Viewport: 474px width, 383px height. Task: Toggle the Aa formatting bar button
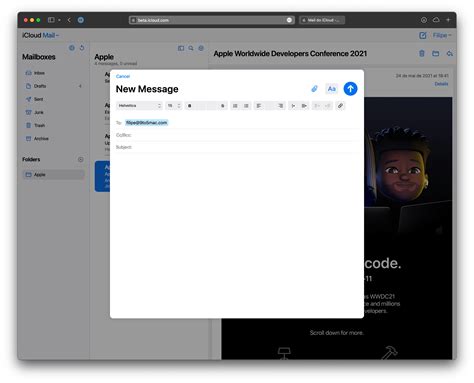[331, 89]
